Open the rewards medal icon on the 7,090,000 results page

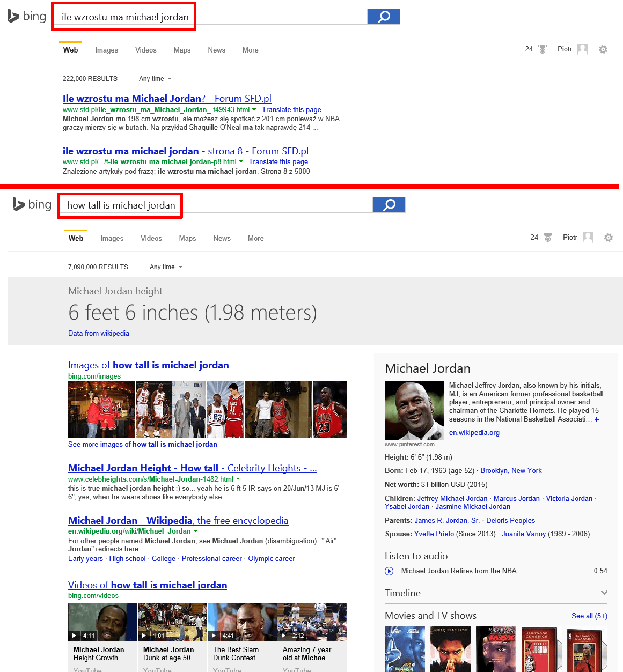pos(548,238)
